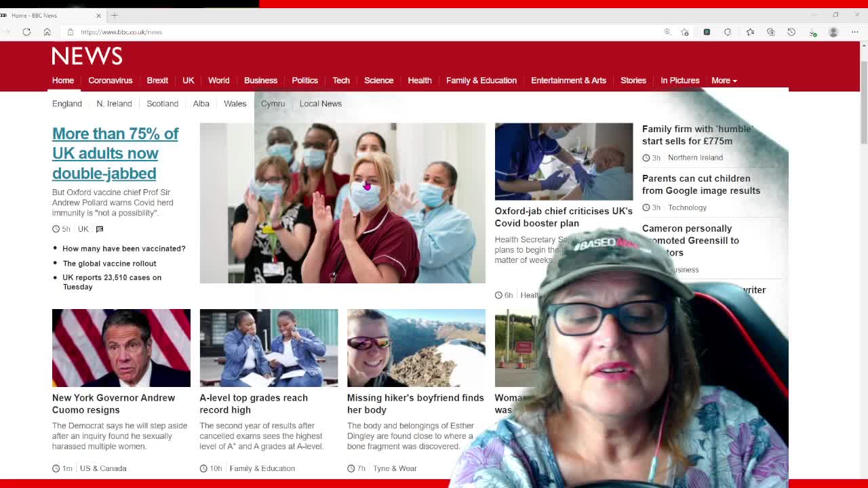Open 'Family firm with humble start' story

tap(697, 135)
